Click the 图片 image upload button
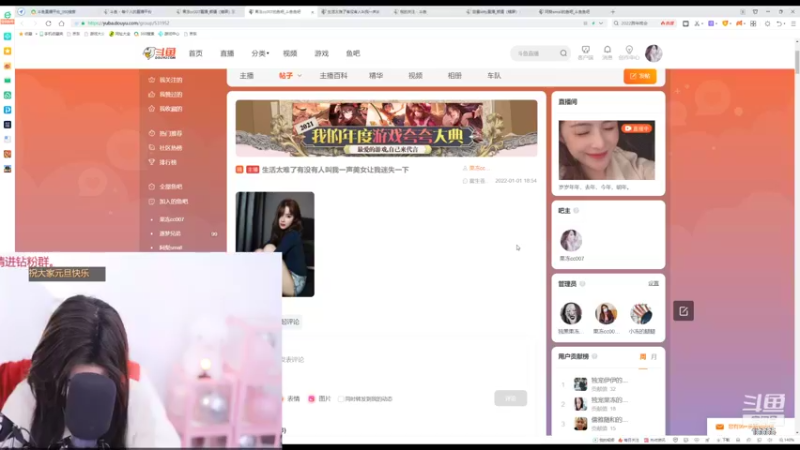The image size is (800, 450). point(319,398)
